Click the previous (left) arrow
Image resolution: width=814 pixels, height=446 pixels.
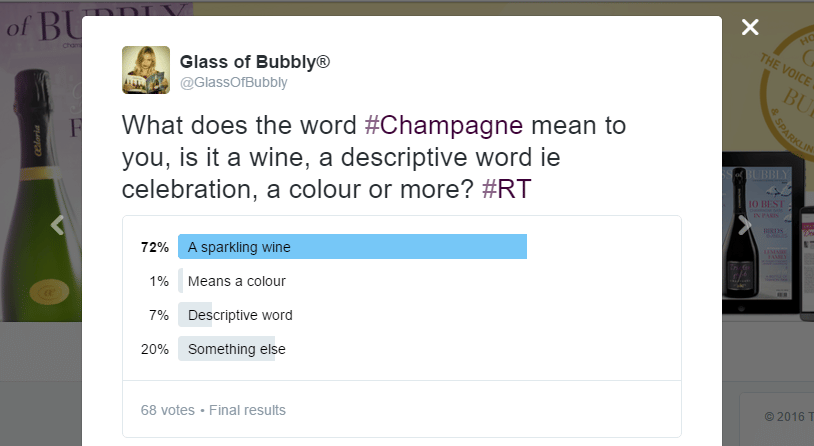click(57, 225)
